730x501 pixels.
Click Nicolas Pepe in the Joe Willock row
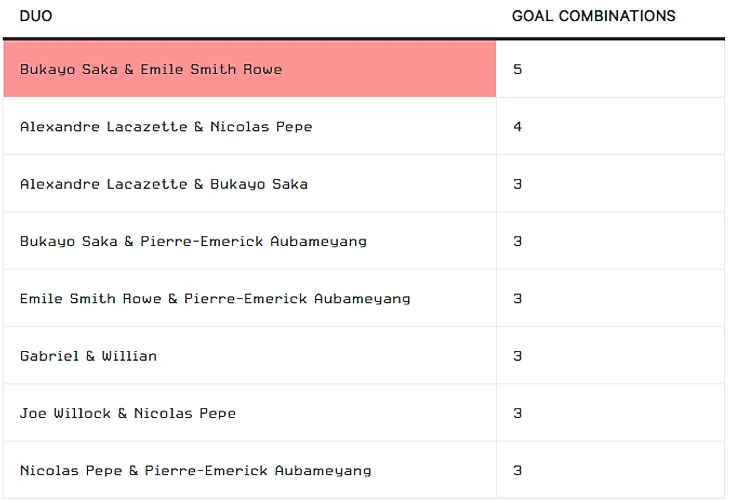coord(185,413)
